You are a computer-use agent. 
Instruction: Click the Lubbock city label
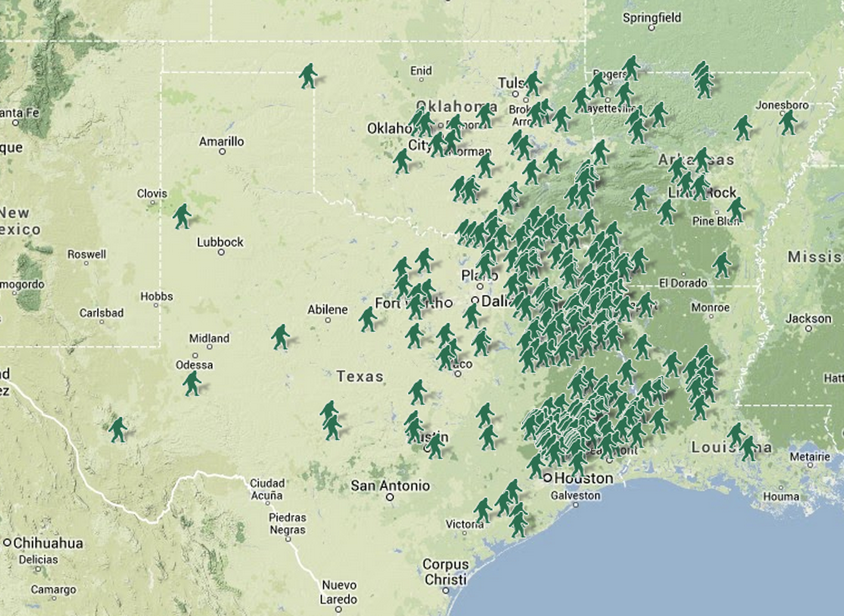coord(220,242)
